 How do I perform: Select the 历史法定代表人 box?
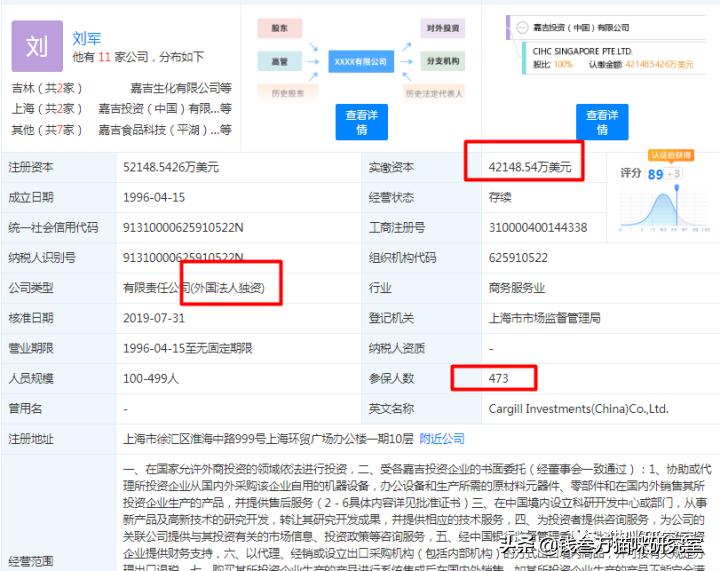[x=434, y=93]
